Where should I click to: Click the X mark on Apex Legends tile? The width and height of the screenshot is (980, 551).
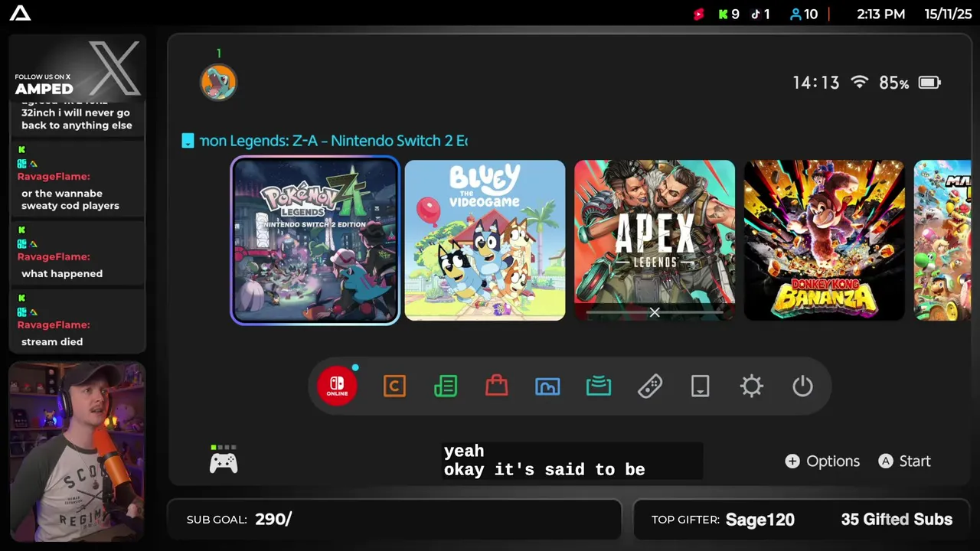coord(655,312)
